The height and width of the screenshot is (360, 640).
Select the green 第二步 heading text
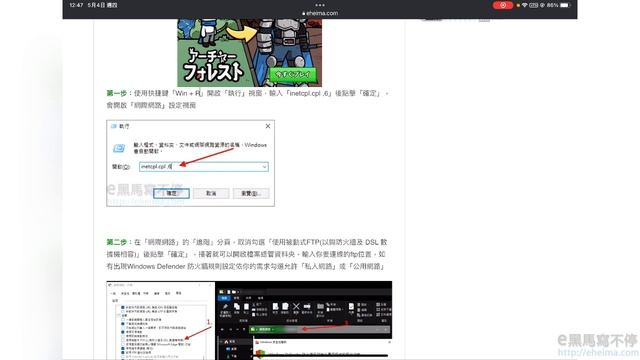(117, 242)
